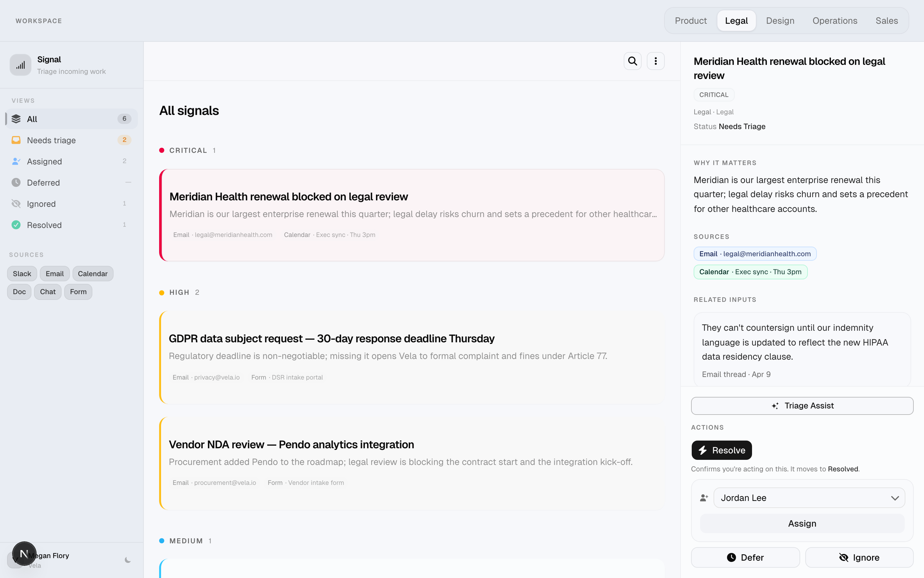Click the HIGH section header
This screenshot has width=924, height=578.
point(179,293)
